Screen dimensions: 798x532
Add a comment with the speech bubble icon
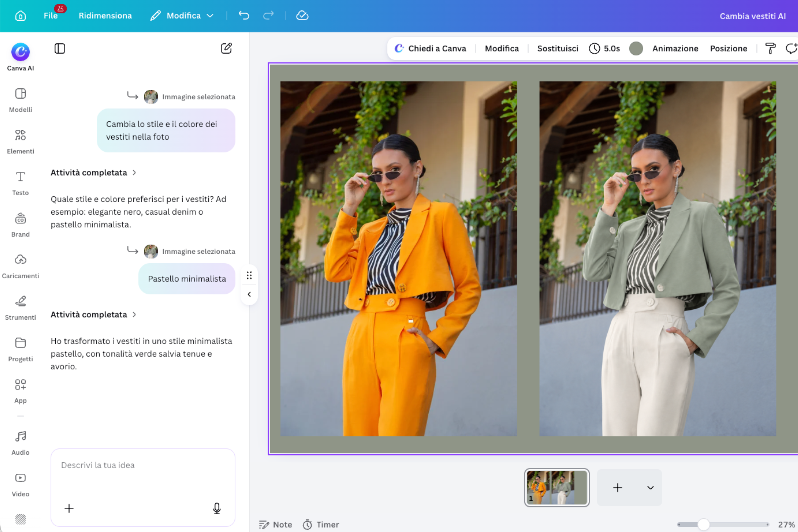[791, 48]
